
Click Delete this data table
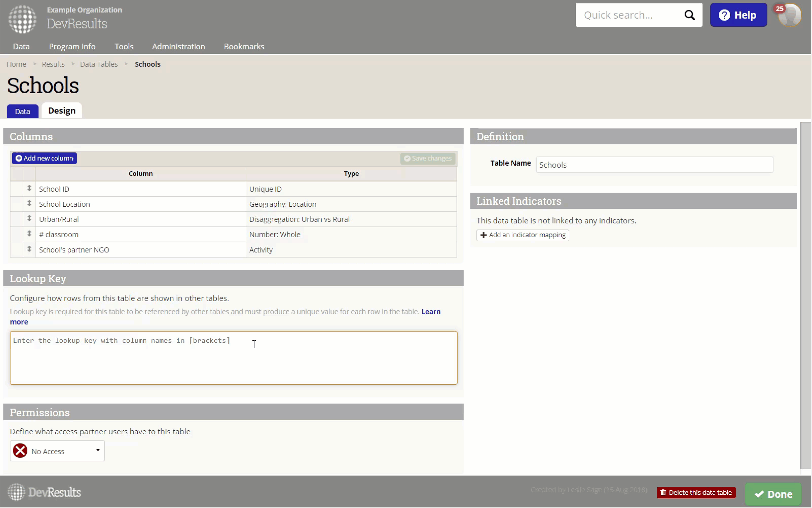(x=696, y=492)
